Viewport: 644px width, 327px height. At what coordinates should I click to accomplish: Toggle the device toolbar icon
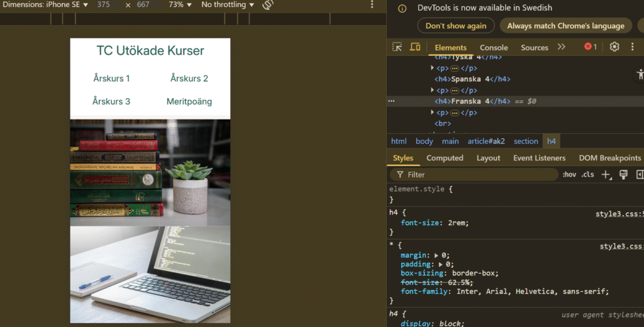pyautogui.click(x=415, y=47)
